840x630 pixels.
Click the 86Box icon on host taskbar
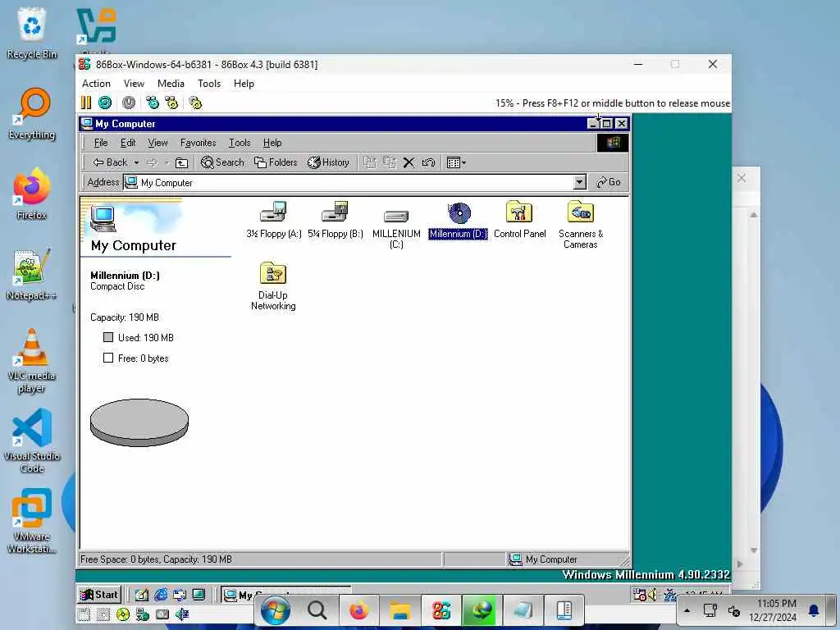441,610
